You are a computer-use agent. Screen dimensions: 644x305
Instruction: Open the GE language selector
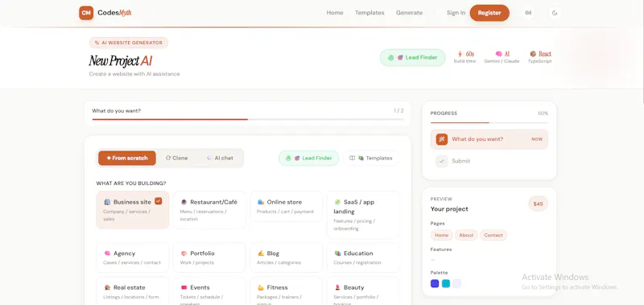528,13
